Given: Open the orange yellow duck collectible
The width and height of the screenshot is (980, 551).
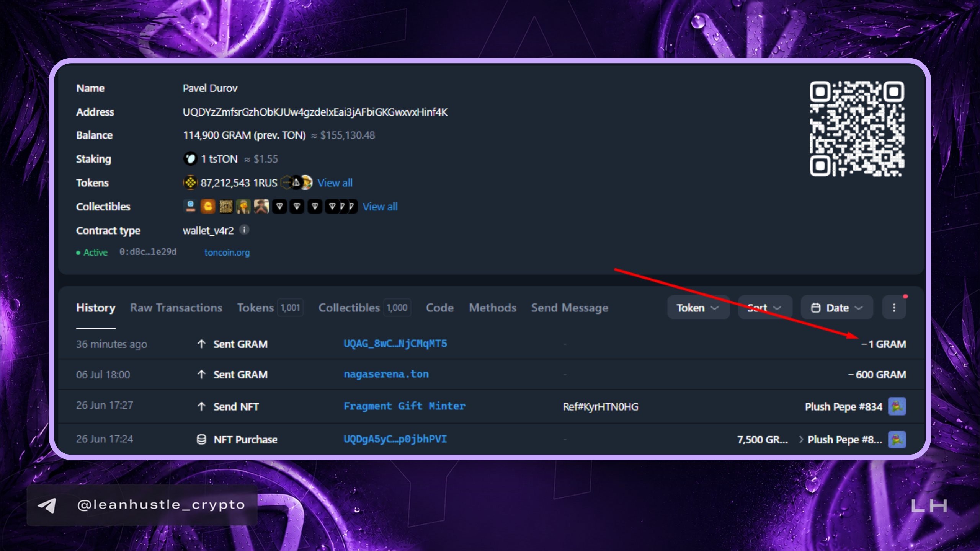Looking at the screenshot, I should 208,207.
